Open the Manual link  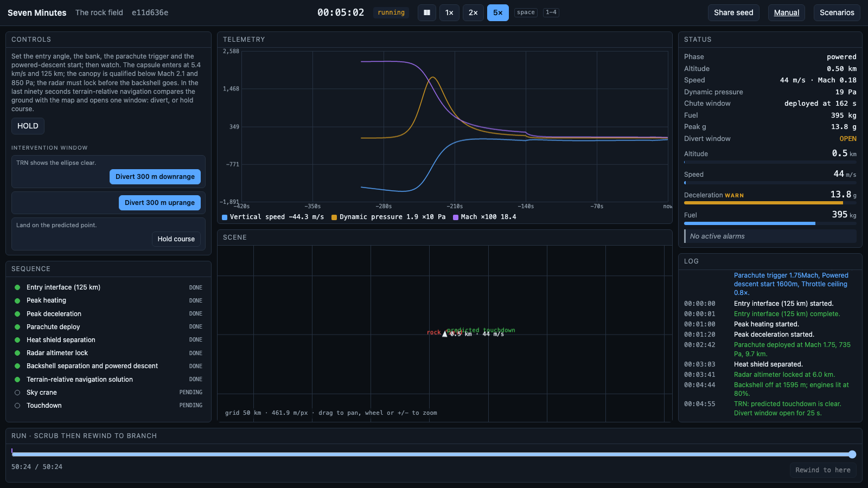pyautogui.click(x=786, y=12)
